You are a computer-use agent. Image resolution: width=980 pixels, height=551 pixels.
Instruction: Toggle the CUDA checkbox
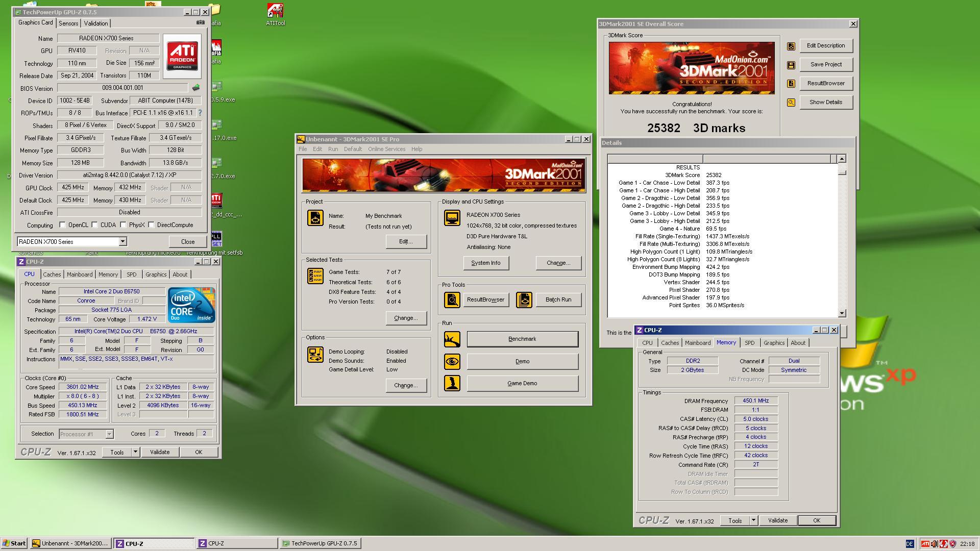click(95, 225)
